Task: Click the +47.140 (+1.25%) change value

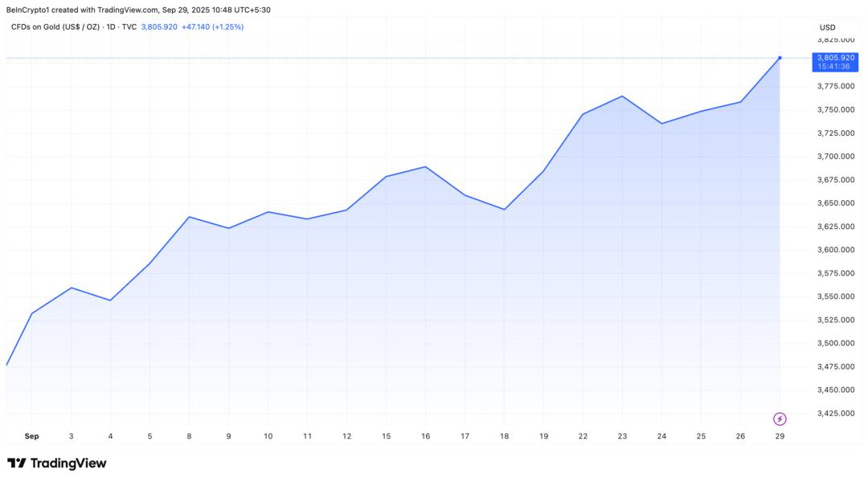Action: tap(212, 27)
